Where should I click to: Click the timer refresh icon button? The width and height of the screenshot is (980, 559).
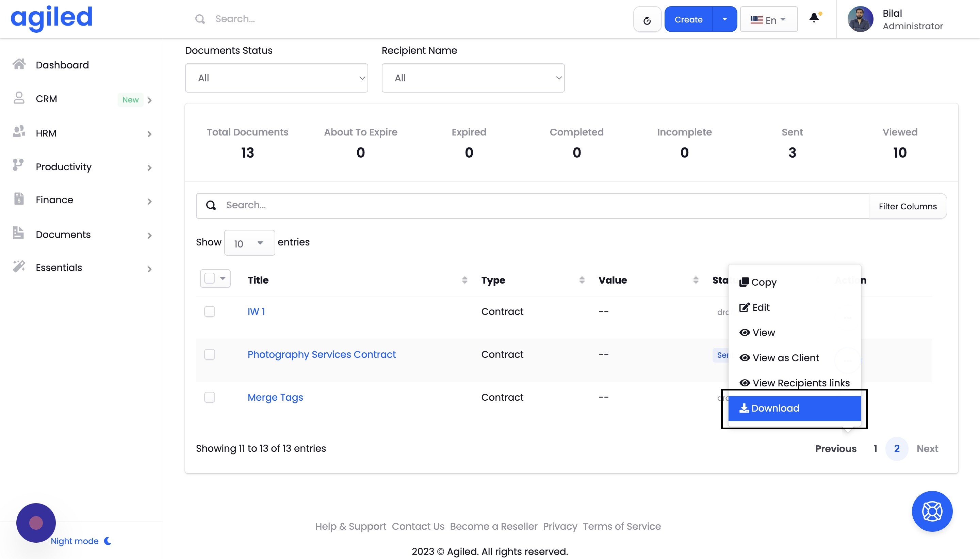pos(647,20)
